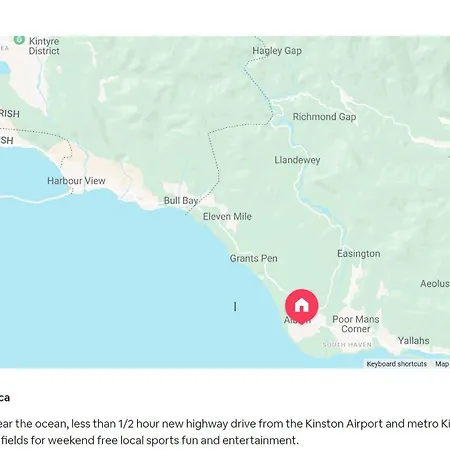Click the Aeolus label at map edge

[435, 284]
